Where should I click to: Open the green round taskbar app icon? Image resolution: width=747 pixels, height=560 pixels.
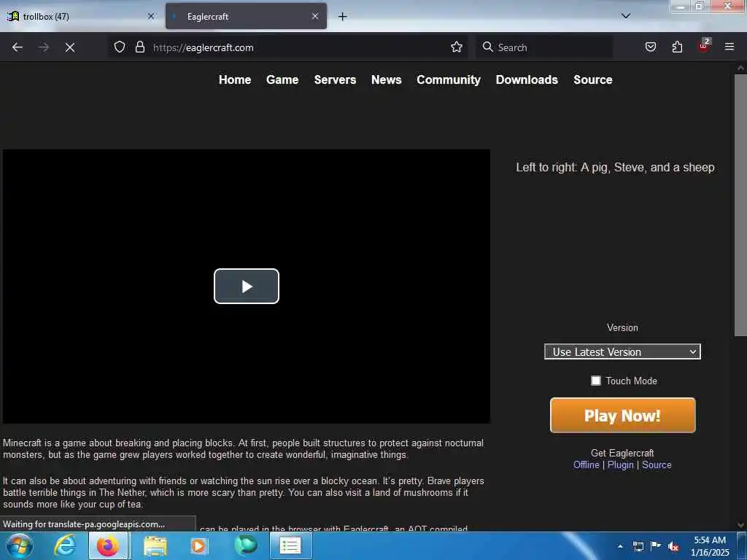coord(246,545)
